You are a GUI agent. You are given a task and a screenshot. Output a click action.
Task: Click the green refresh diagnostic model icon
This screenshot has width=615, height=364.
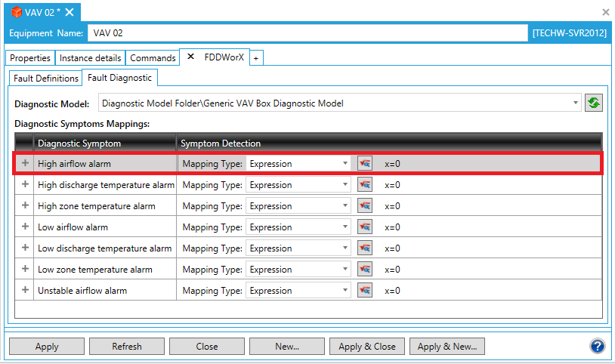point(594,103)
